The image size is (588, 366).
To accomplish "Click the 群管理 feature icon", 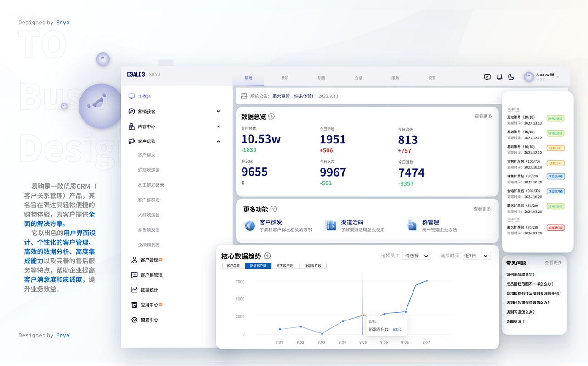I will tap(412, 225).
